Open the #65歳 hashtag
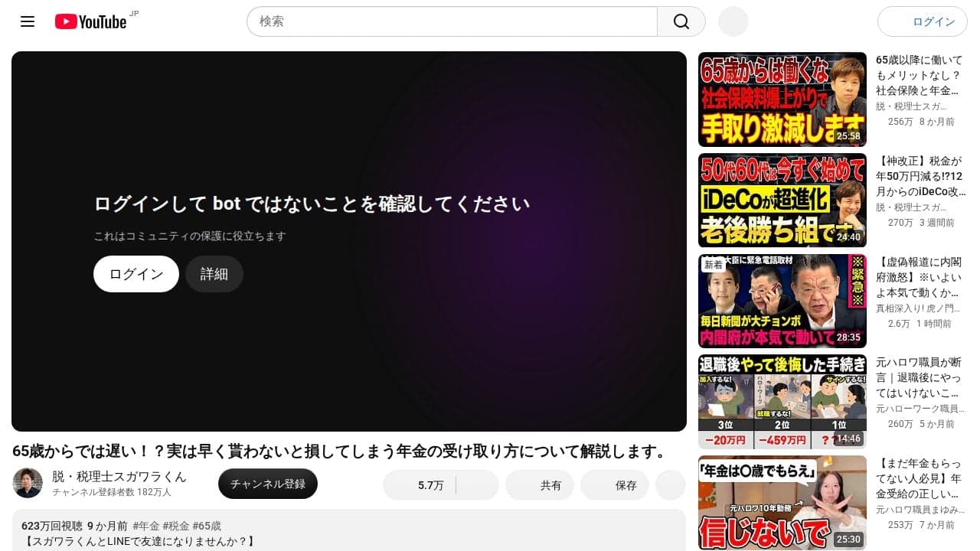This screenshot has height=551, width=980. click(207, 526)
